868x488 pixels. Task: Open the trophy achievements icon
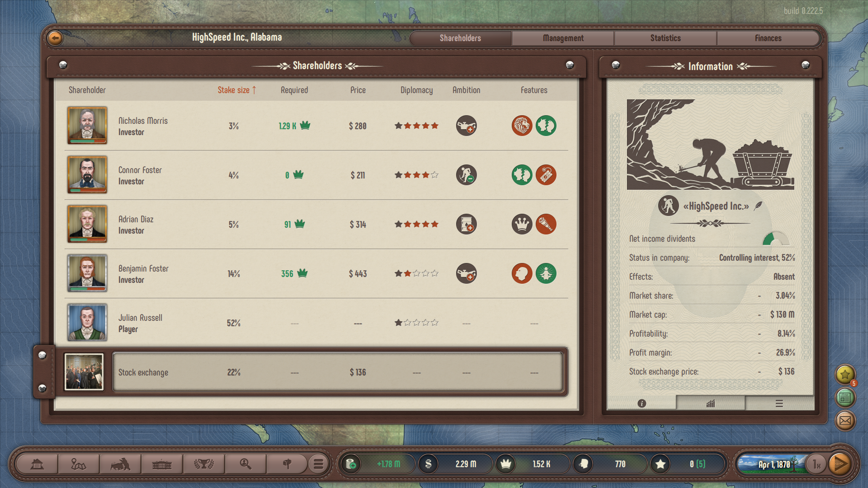(203, 464)
